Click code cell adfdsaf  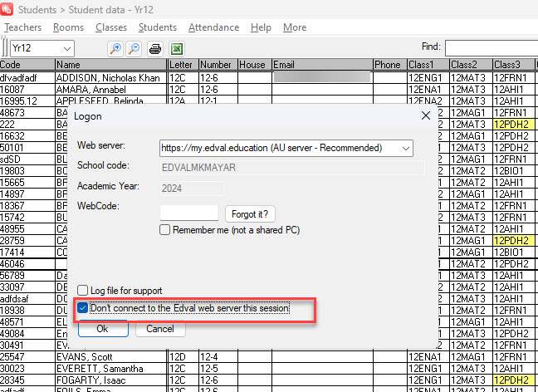tap(27, 299)
